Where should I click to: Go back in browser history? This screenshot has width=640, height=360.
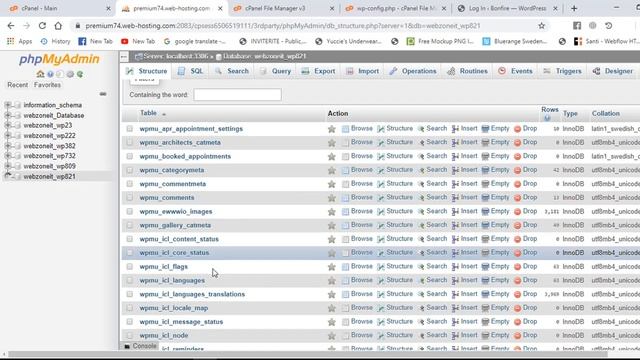click(x=11, y=26)
